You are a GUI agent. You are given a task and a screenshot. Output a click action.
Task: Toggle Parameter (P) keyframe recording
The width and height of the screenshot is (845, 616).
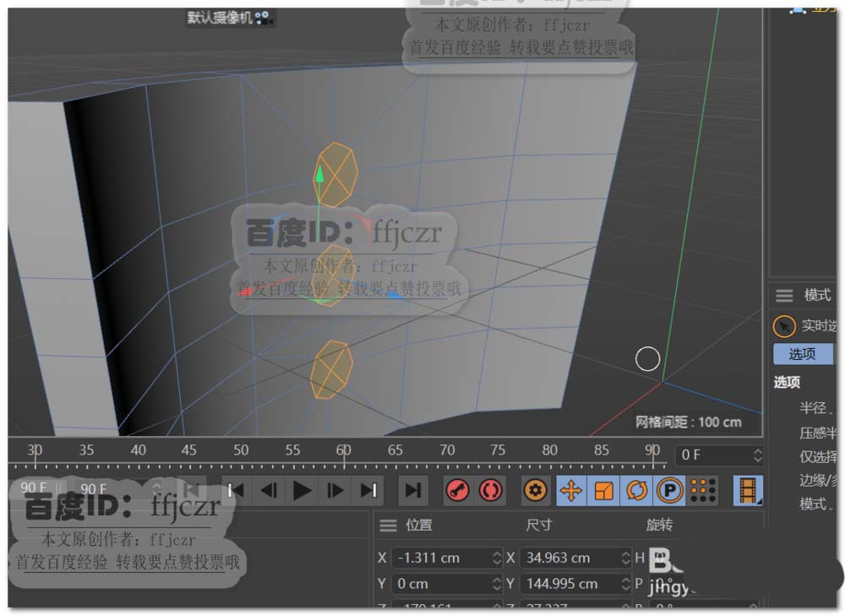click(x=670, y=490)
